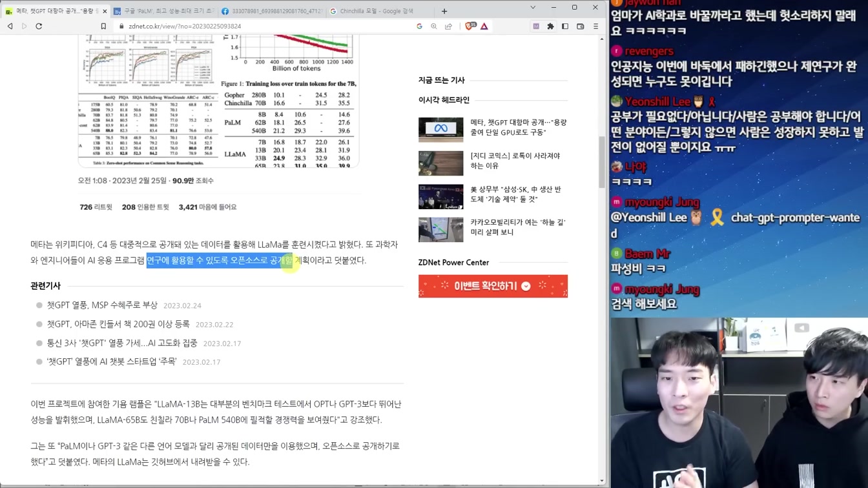
Task: Open headline [지디 코믹스] 로톡이 사라져야 하는 이유
Action: [x=515, y=161]
